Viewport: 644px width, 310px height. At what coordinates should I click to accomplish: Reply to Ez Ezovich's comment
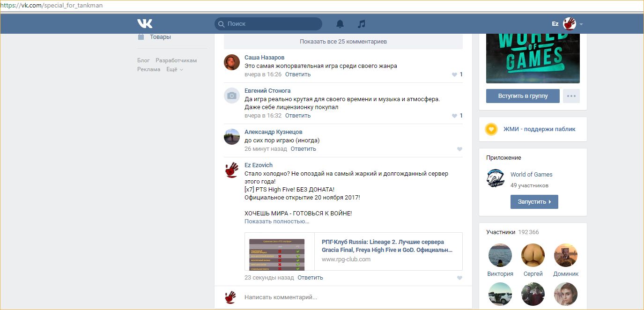(310, 278)
